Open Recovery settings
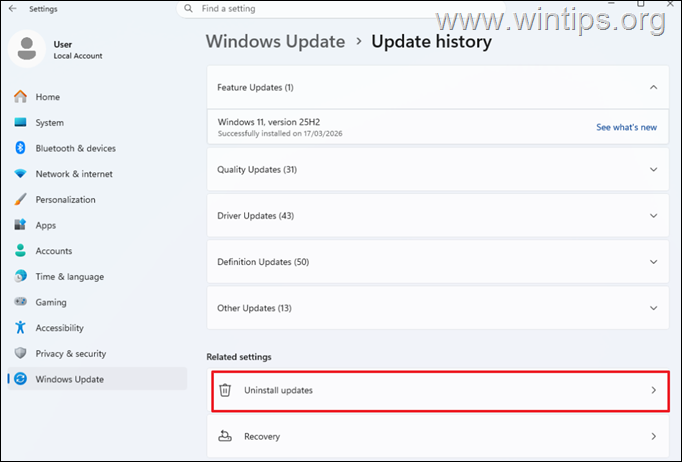 point(438,436)
